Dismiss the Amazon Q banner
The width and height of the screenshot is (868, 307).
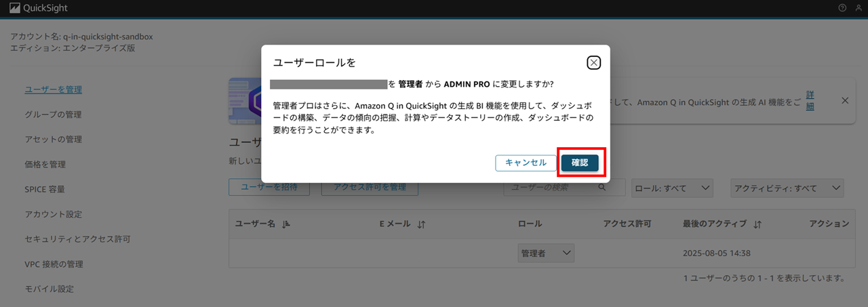pos(845,100)
